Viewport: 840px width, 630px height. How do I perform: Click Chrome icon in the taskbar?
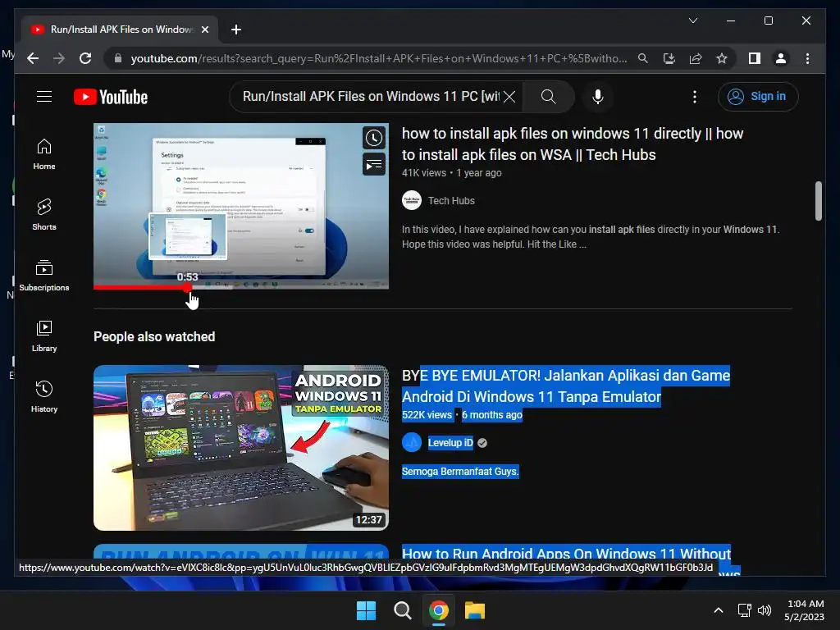tap(439, 610)
